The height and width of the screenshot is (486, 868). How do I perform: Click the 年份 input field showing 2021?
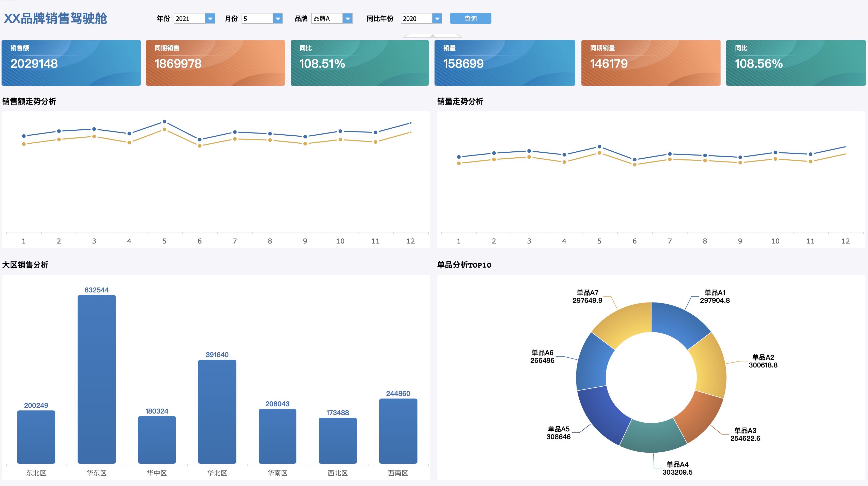189,19
